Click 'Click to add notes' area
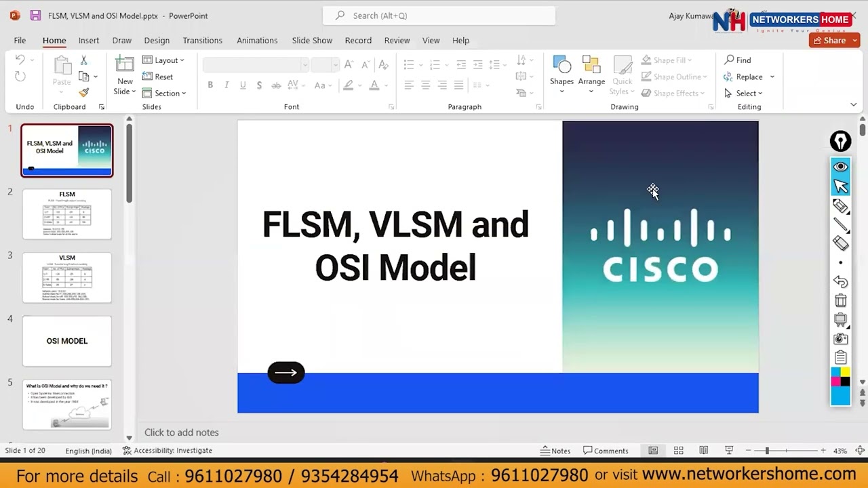This screenshot has width=868, height=488. click(x=181, y=432)
